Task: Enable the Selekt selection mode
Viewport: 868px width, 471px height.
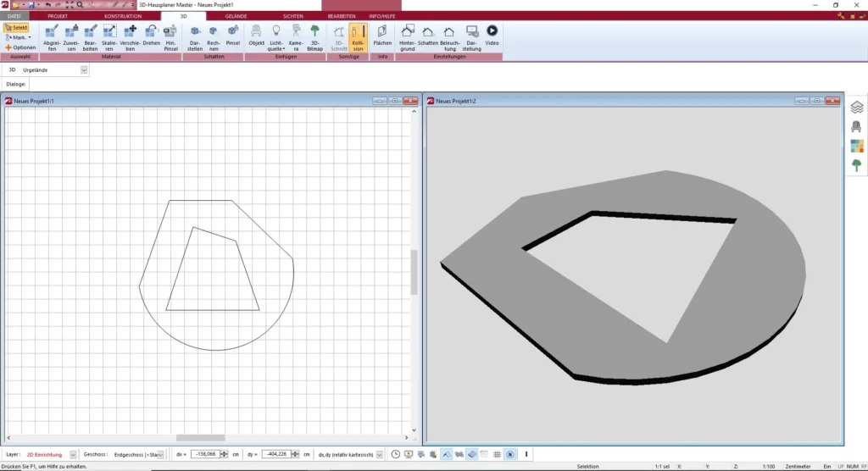Action: point(16,27)
